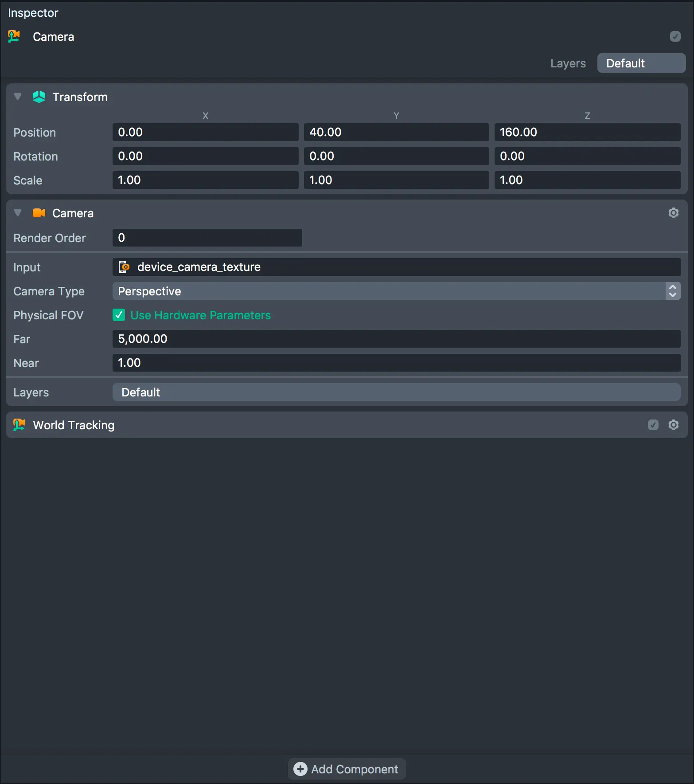Open the Camera Type dropdown

coord(396,291)
